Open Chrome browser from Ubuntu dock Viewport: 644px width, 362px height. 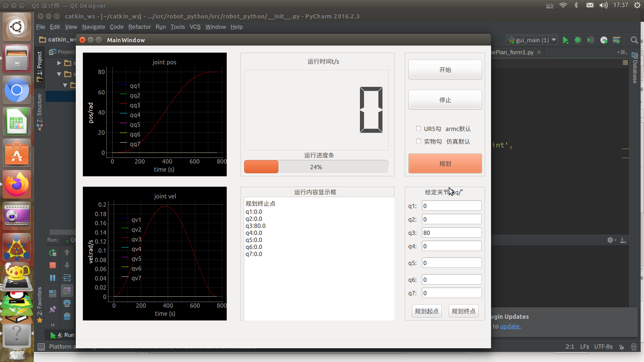(17, 90)
